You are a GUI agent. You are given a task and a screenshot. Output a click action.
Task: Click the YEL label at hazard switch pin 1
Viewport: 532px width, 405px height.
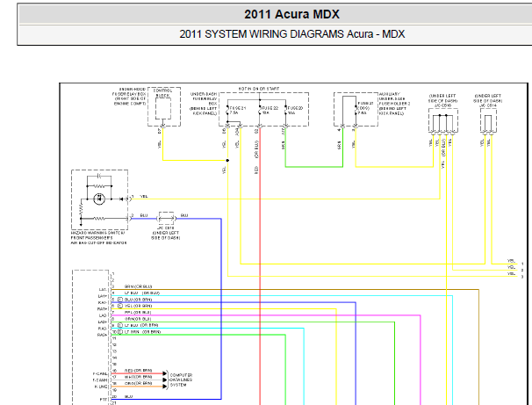coord(144,196)
